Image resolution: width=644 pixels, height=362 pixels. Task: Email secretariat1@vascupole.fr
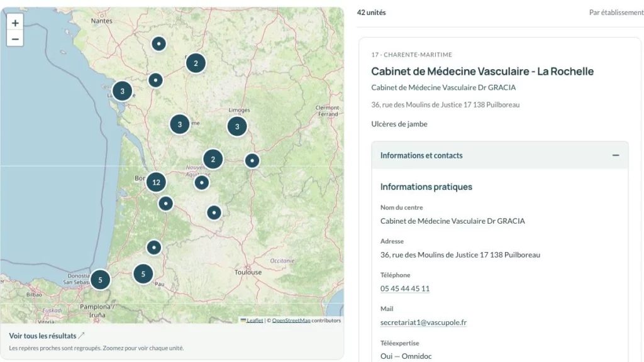click(x=423, y=322)
